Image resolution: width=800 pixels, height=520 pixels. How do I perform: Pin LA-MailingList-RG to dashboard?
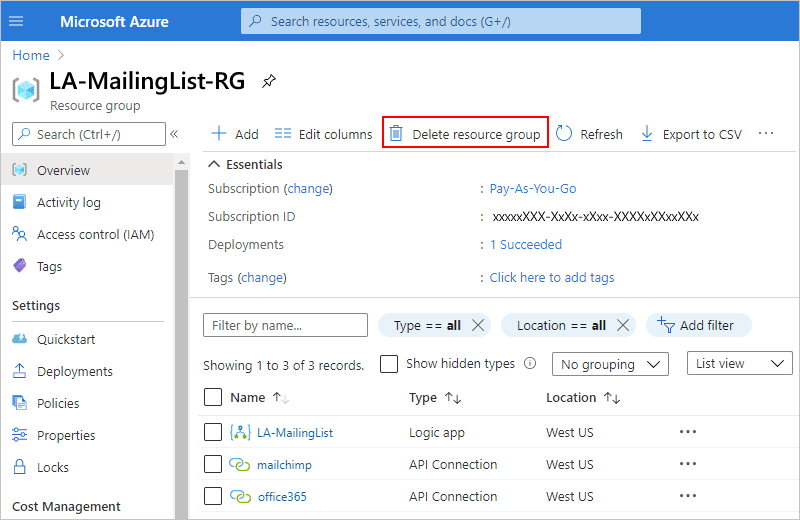(269, 81)
